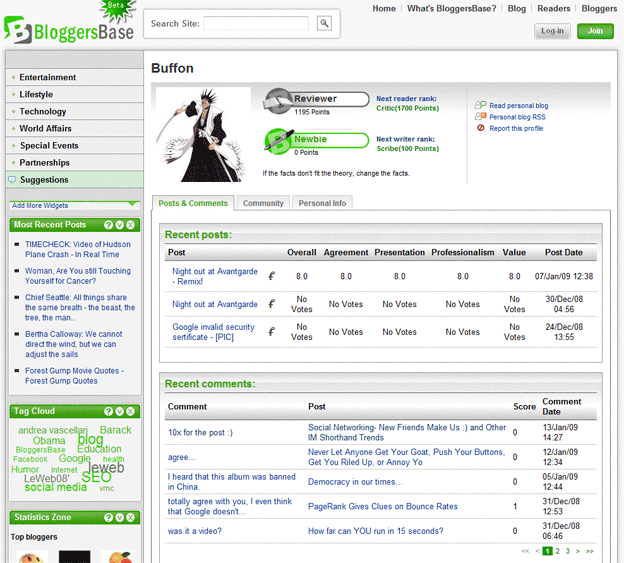This screenshot has height=563, width=624.
Task: Open What's BloggersBase? page
Action: coord(451,8)
